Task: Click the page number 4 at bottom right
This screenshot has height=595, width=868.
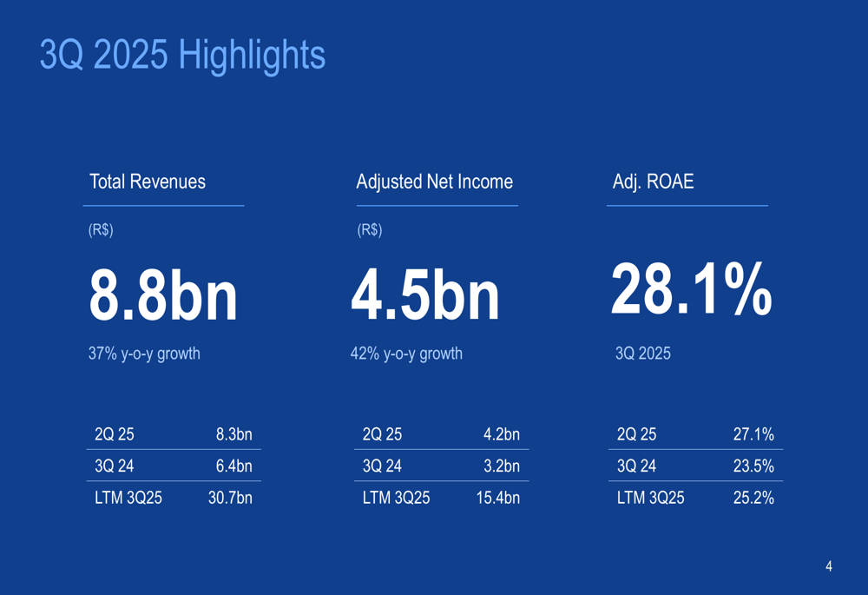Action: pos(830,565)
